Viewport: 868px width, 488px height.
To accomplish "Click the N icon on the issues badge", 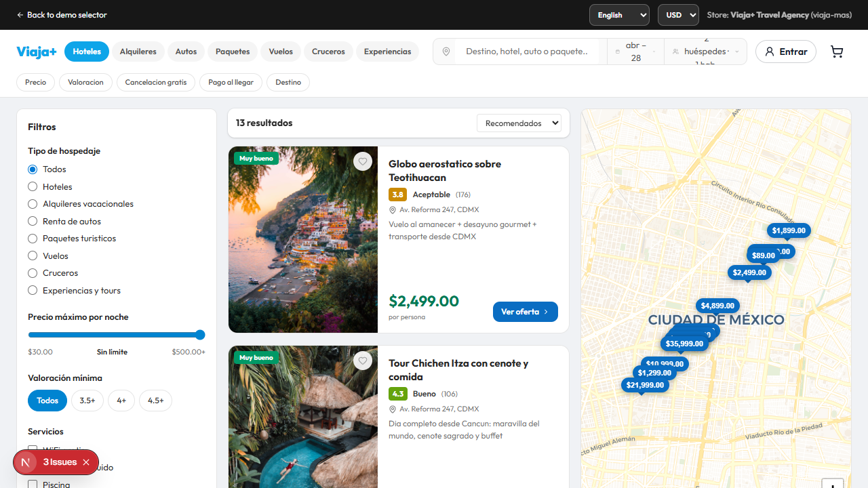I will 26,462.
